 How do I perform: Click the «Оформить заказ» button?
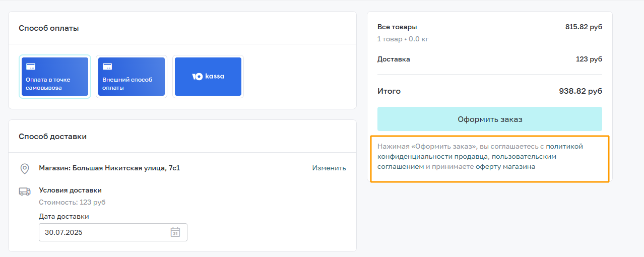point(490,119)
